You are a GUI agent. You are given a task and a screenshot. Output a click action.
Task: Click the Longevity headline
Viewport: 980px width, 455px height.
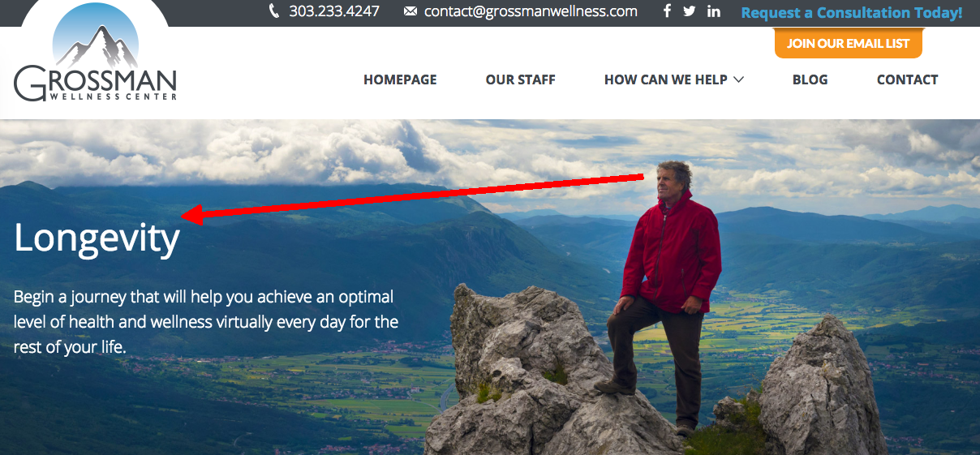97,238
